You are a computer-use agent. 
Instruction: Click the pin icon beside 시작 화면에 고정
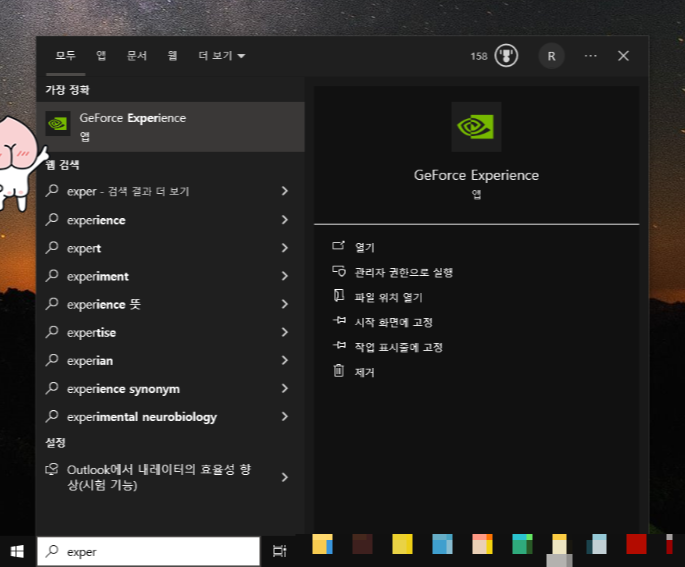coord(339,321)
